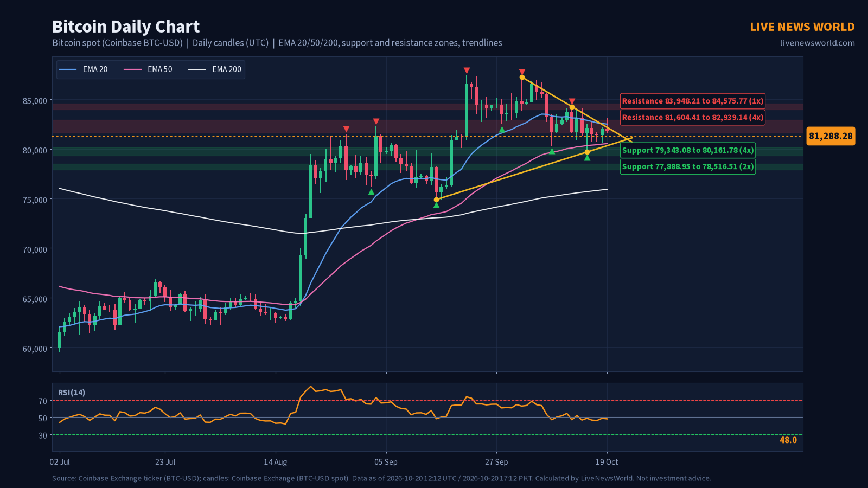Click the 75,000 price axis label
Image resolution: width=868 pixels, height=488 pixels.
point(35,200)
